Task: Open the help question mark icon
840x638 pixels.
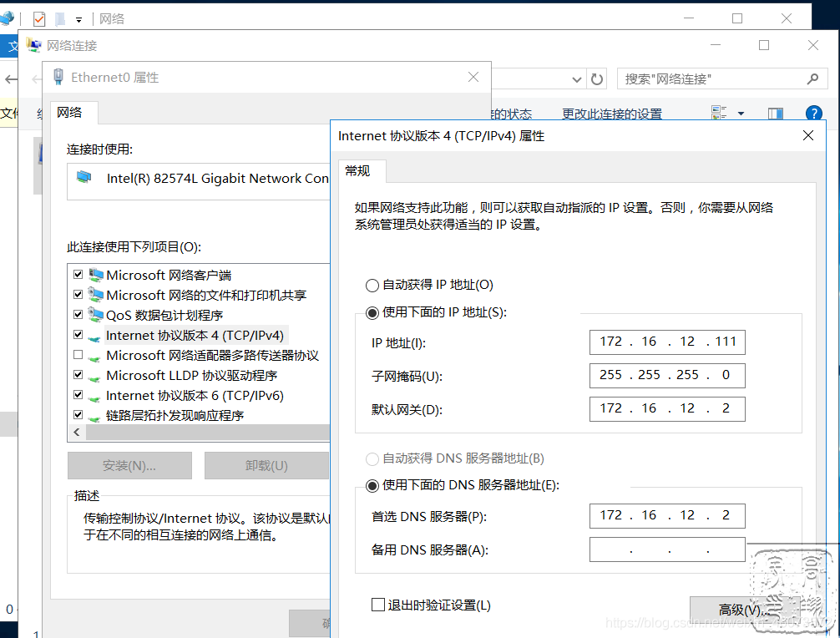Action: tap(814, 113)
